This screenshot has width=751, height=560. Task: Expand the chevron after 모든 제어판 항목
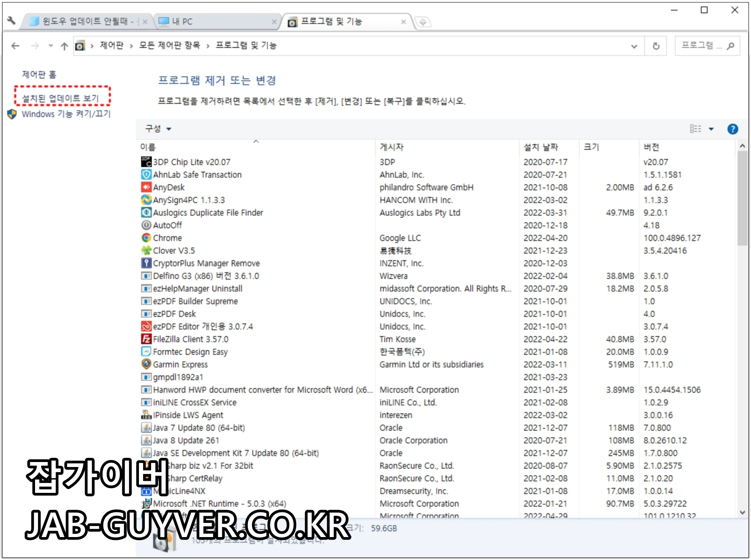(x=208, y=46)
